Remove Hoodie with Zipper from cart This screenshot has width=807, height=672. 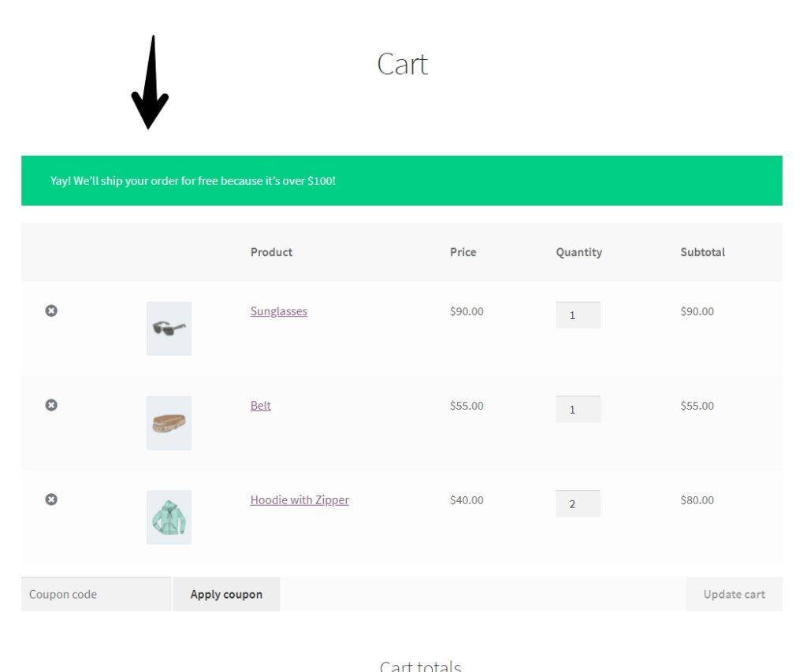point(51,499)
